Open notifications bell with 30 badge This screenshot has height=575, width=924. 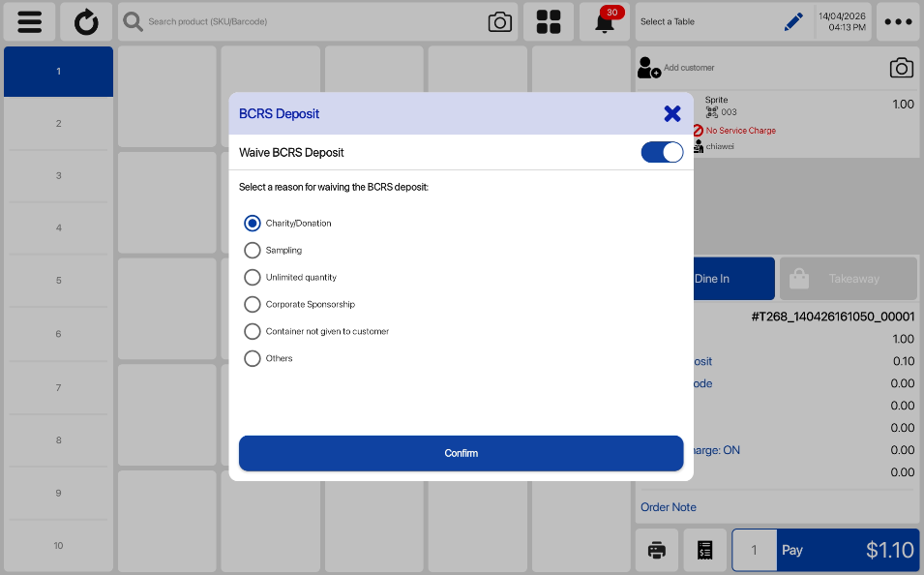(x=605, y=22)
